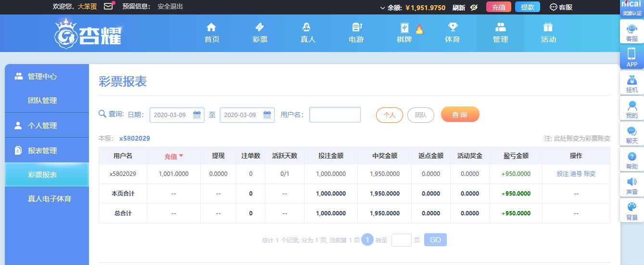The height and width of the screenshot is (265, 644).
Task: Click the 杏耀 crown logo
Action: pyautogui.click(x=88, y=33)
